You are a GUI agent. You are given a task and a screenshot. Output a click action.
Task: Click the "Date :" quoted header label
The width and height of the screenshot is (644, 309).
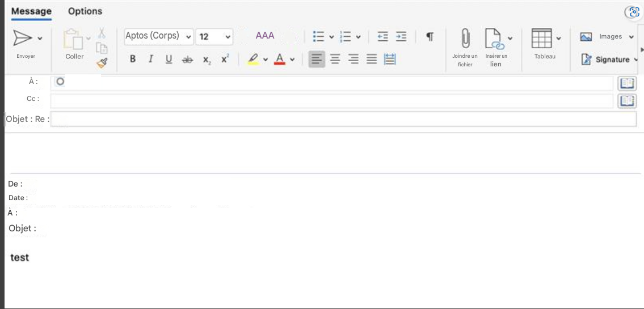pos(19,198)
